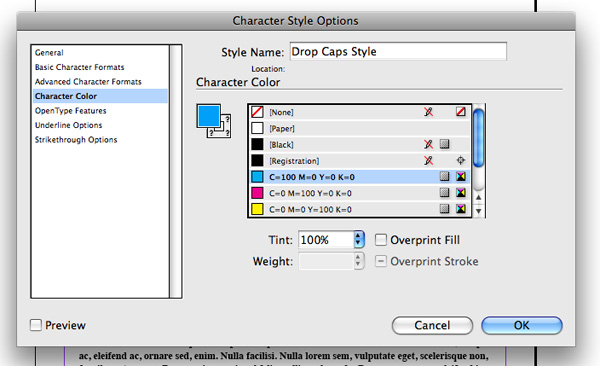600x366 pixels.
Task: Choose the [None] red-slash swatch
Action: tap(257, 112)
